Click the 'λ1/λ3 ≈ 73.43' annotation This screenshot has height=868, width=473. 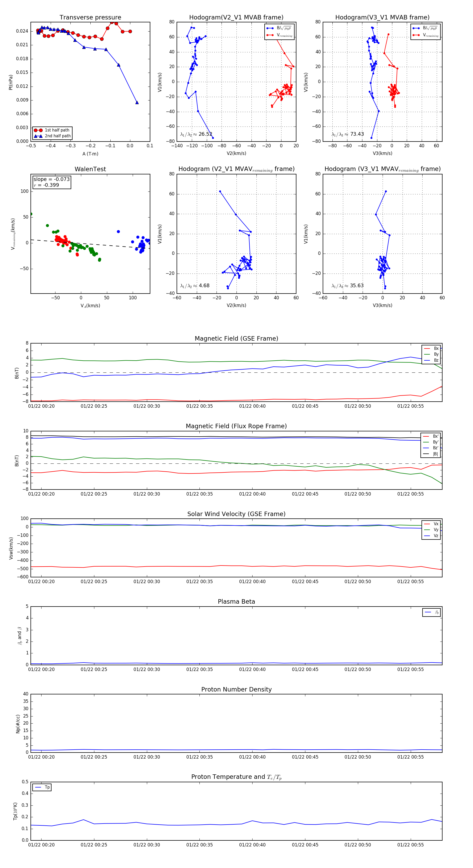click(348, 134)
